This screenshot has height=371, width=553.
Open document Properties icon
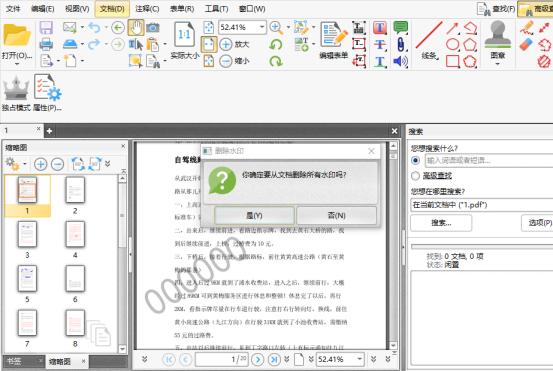[x=47, y=87]
